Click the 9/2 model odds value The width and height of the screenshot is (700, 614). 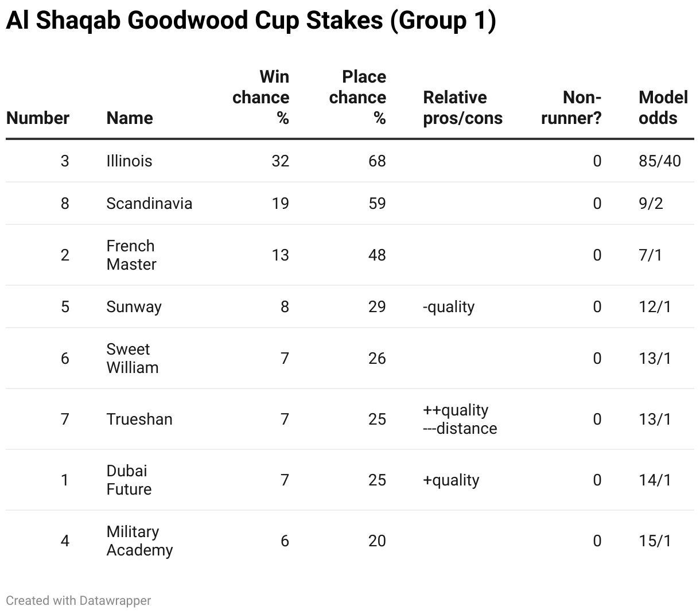click(651, 204)
